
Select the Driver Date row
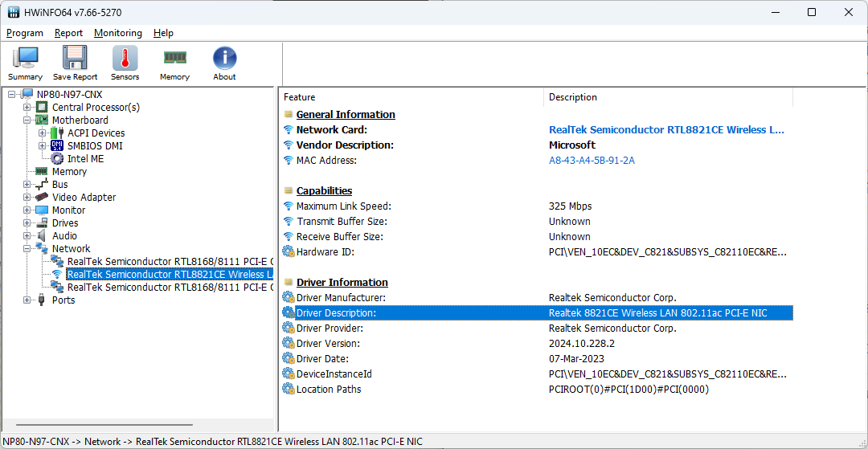(537, 359)
